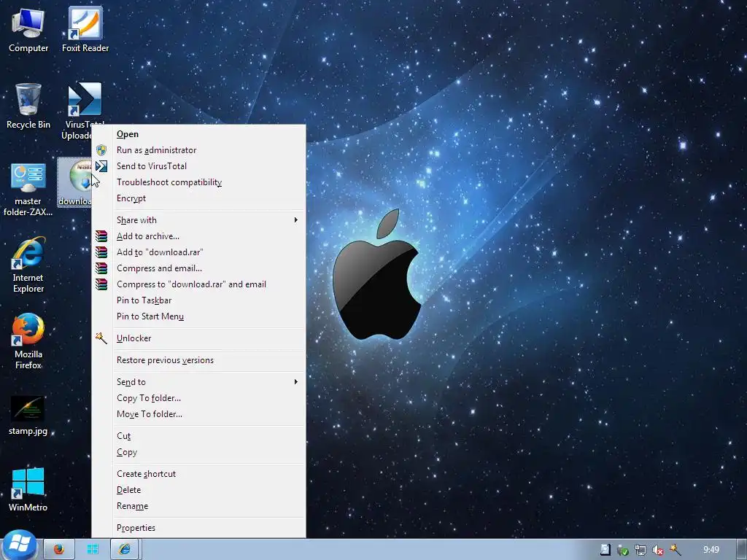747x560 pixels.
Task: Select the download file icon on desktop
Action: click(75, 182)
